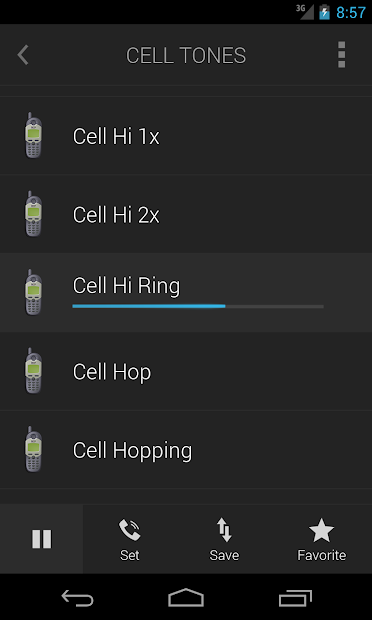Click the Cell Hi 2x phone icon
The image size is (372, 620).
point(34,214)
